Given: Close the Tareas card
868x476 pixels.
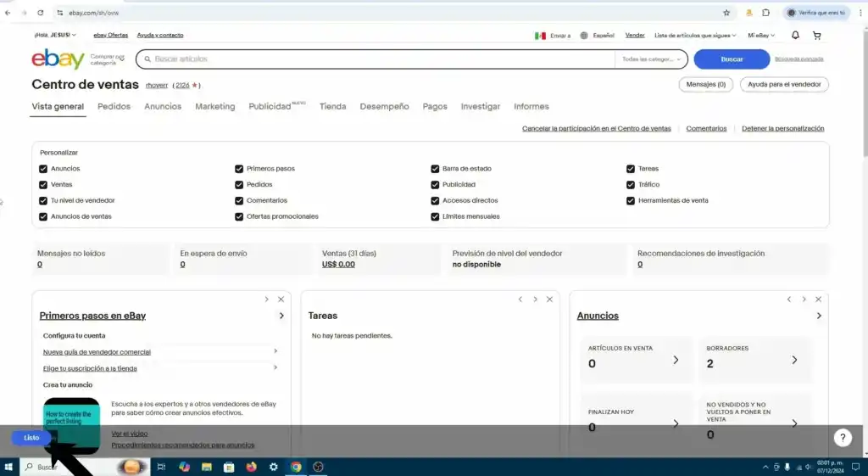Looking at the screenshot, I should [x=549, y=300].
